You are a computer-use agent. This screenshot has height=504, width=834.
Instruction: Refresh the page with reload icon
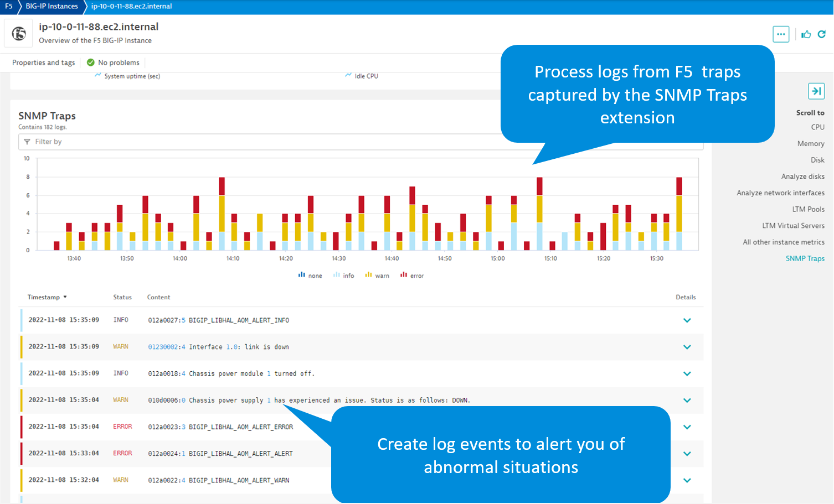(822, 34)
